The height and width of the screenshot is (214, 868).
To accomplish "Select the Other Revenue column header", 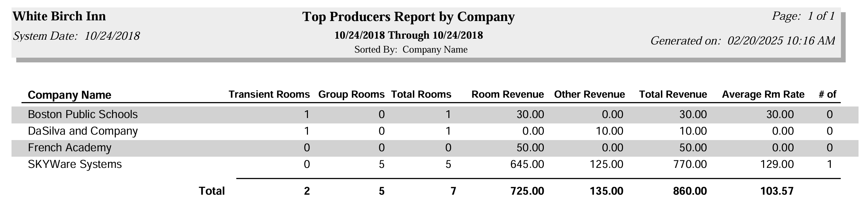I will click(x=589, y=94).
